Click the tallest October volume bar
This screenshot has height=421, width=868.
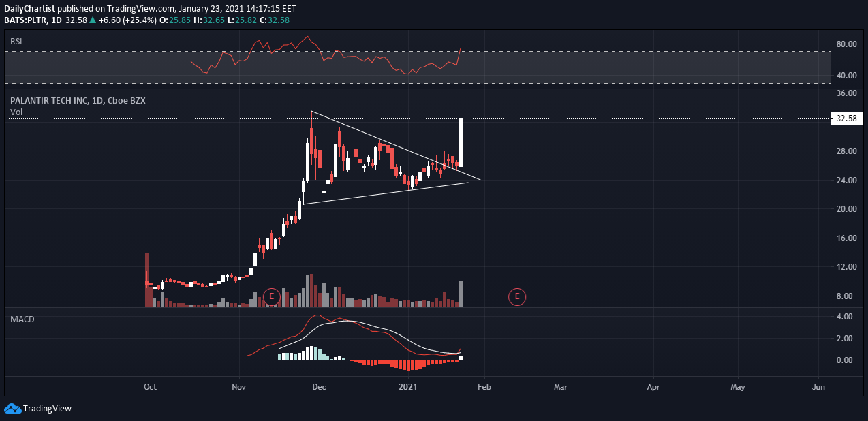click(146, 280)
